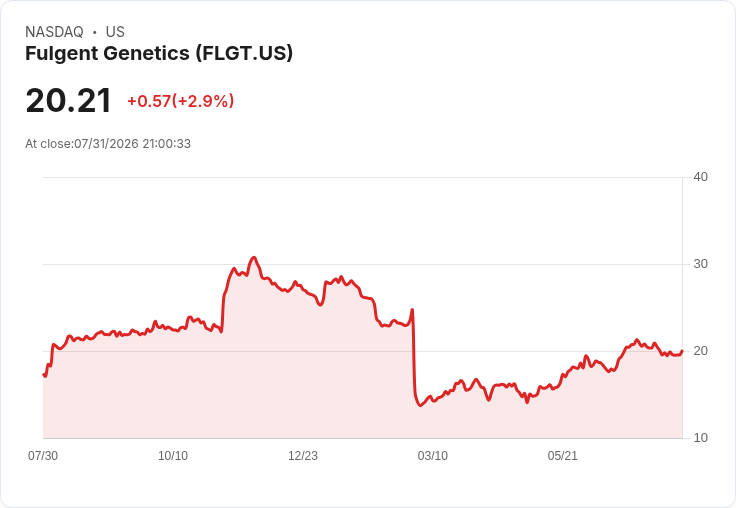This screenshot has height=508, width=736.
Task: Click the 20 price axis label
Action: tap(700, 351)
